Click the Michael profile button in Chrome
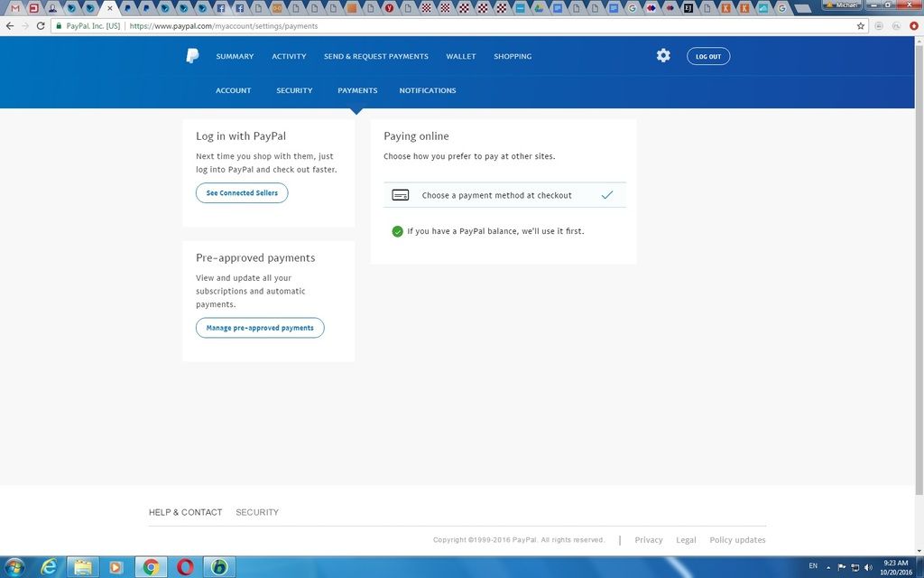The height and width of the screenshot is (578, 924). pos(844,5)
